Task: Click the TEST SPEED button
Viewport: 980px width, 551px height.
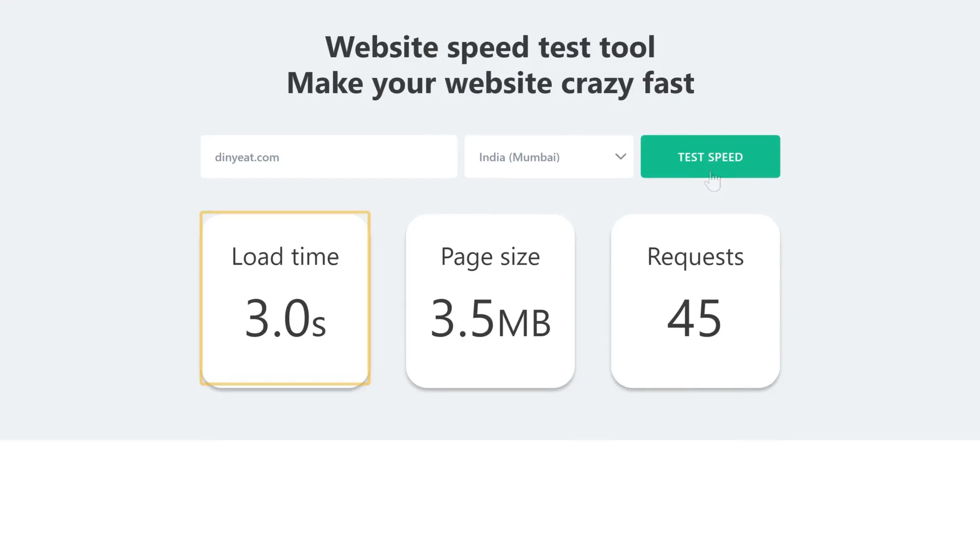Action: [x=710, y=157]
